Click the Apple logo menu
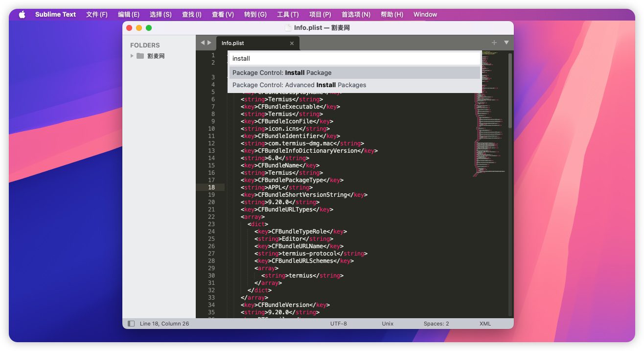The height and width of the screenshot is (351, 644). pyautogui.click(x=22, y=15)
